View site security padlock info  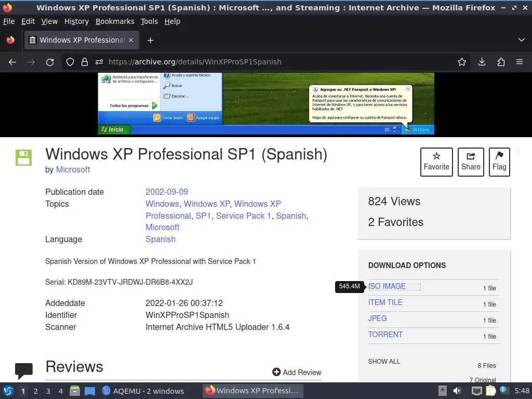pos(85,62)
